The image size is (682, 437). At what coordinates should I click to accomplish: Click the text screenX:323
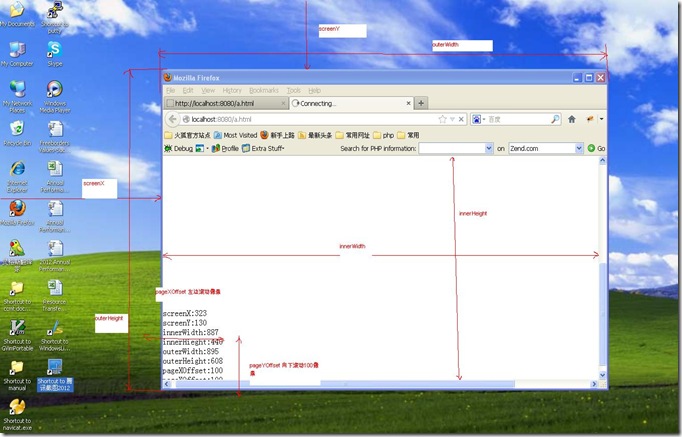pos(185,314)
